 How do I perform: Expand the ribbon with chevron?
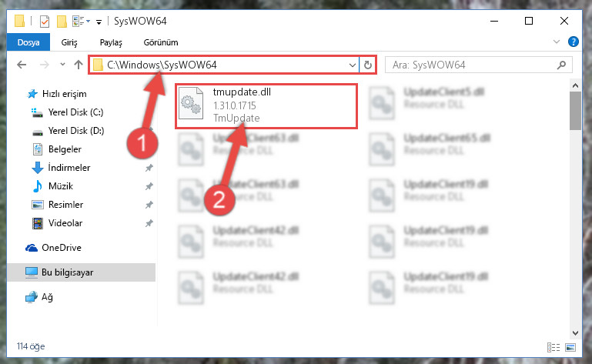557,42
